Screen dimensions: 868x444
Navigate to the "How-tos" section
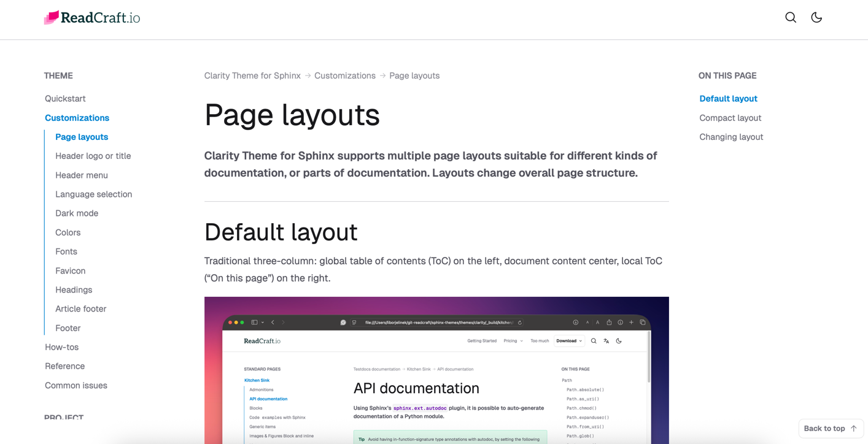click(61, 346)
